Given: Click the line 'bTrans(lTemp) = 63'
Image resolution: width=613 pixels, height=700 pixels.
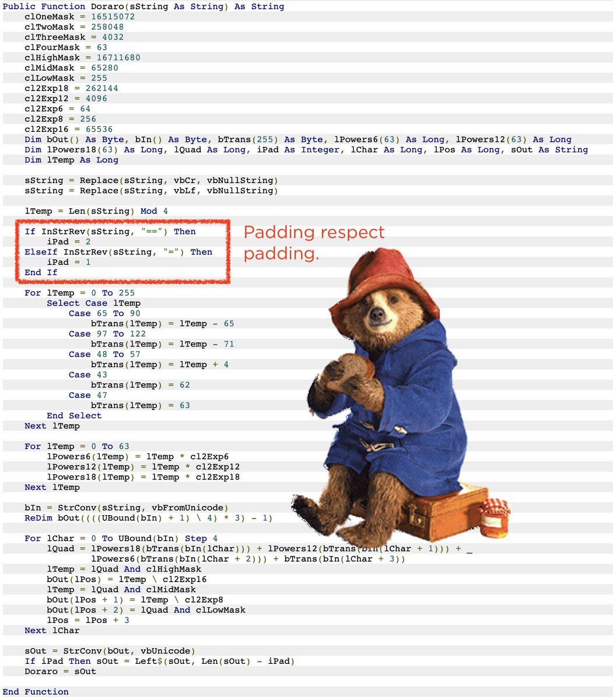Looking at the screenshot, I should pyautogui.click(x=141, y=405).
